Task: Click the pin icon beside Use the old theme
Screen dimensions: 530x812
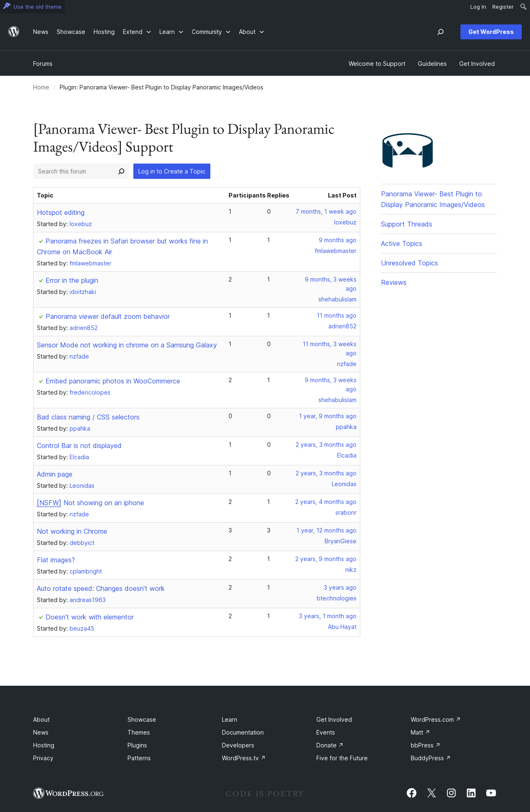Action: [7, 6]
